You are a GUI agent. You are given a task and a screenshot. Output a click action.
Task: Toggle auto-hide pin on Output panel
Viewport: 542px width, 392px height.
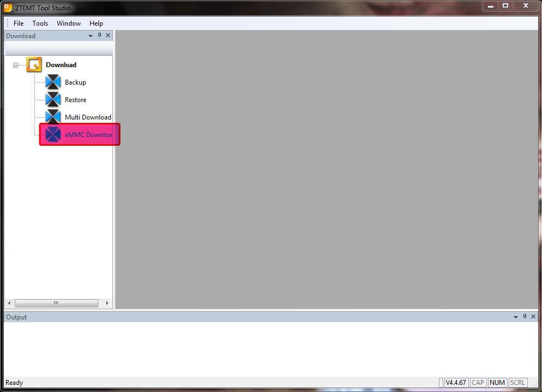coord(525,316)
